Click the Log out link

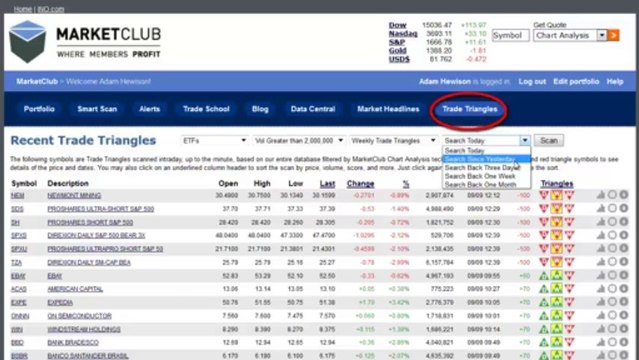tap(532, 82)
